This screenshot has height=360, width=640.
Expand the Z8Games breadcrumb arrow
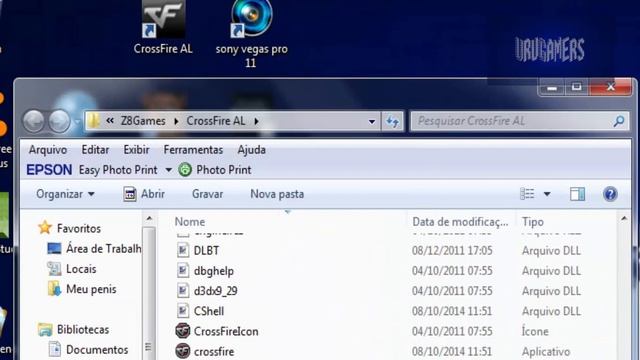(176, 121)
